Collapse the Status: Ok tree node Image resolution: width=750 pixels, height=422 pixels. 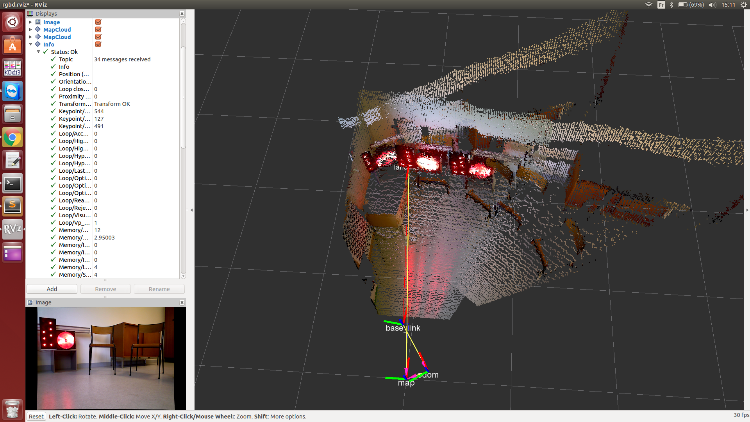click(x=39, y=52)
